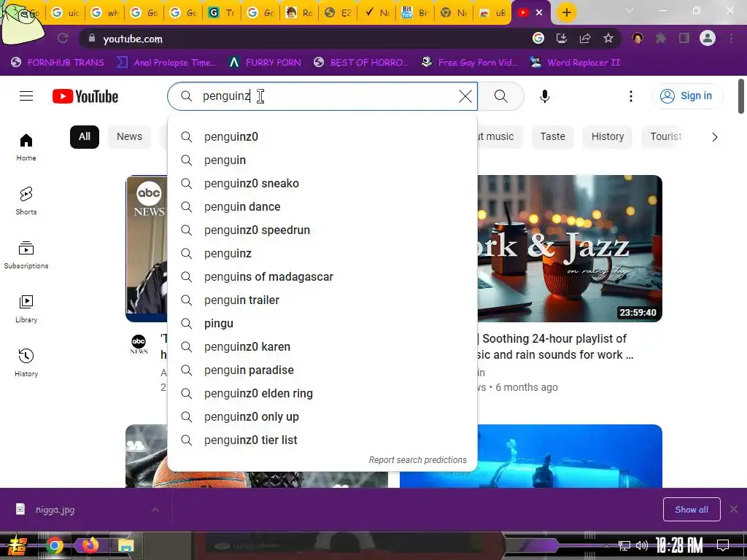
Task: Clear the search box with X
Action: 465,96
